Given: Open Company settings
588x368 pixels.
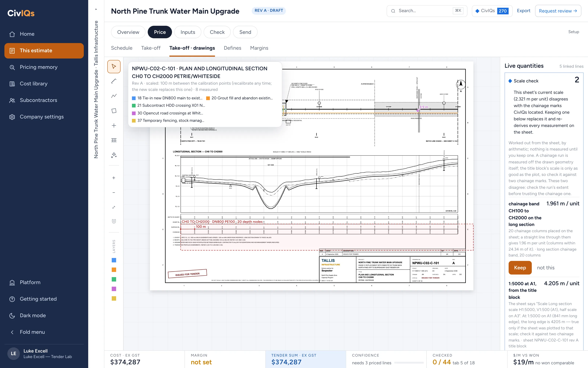Looking at the screenshot, I should coord(44,117).
